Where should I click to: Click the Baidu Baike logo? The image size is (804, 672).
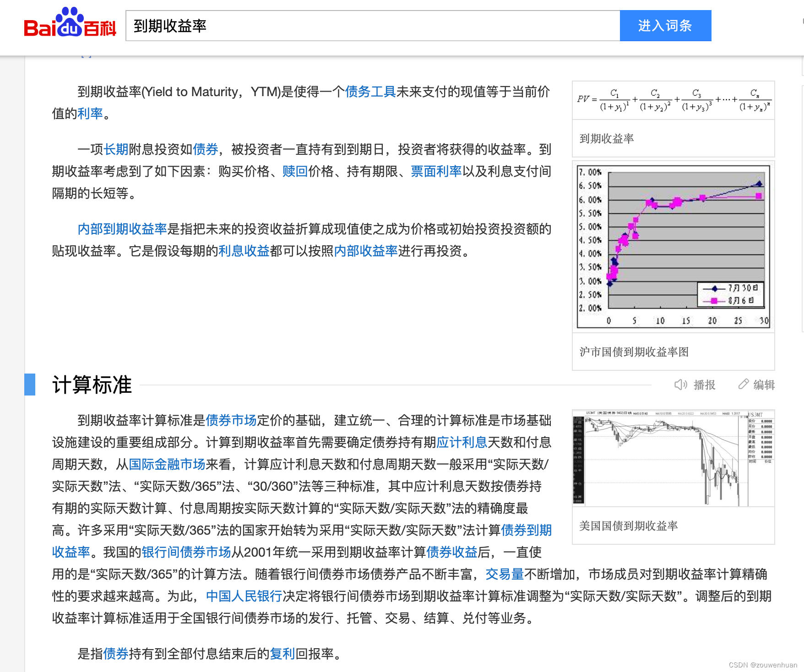[70, 23]
